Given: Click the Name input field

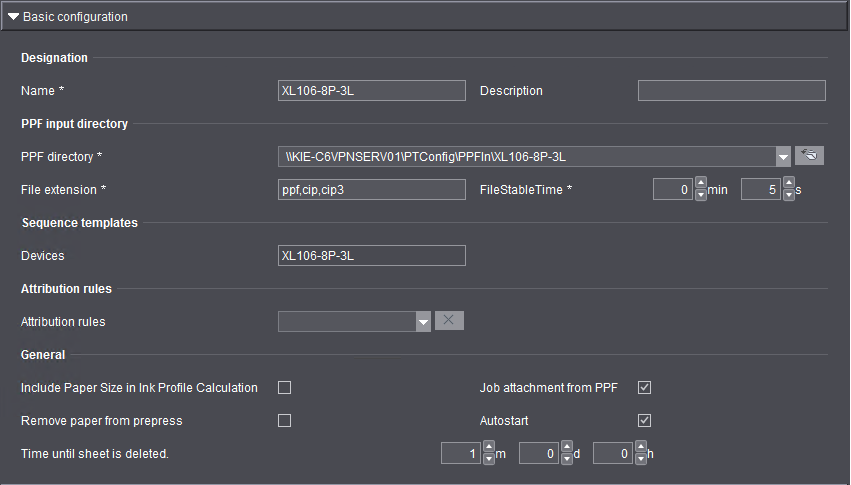Looking at the screenshot, I should [372, 91].
